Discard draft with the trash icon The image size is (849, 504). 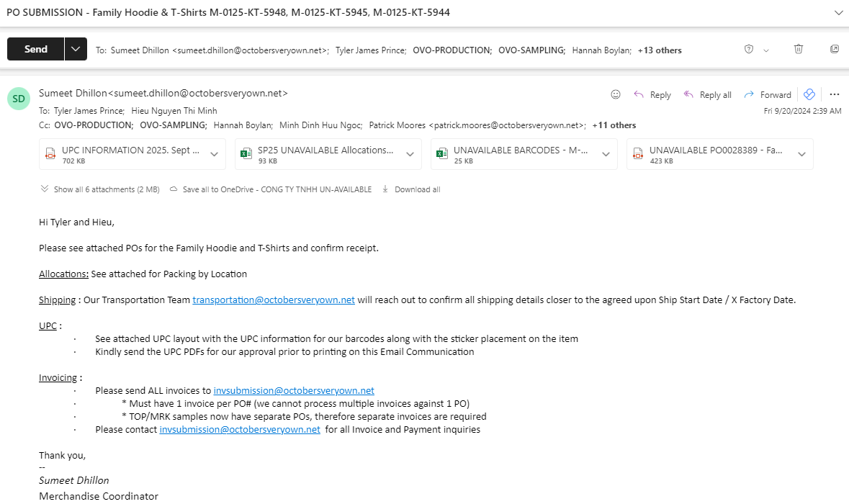click(798, 49)
